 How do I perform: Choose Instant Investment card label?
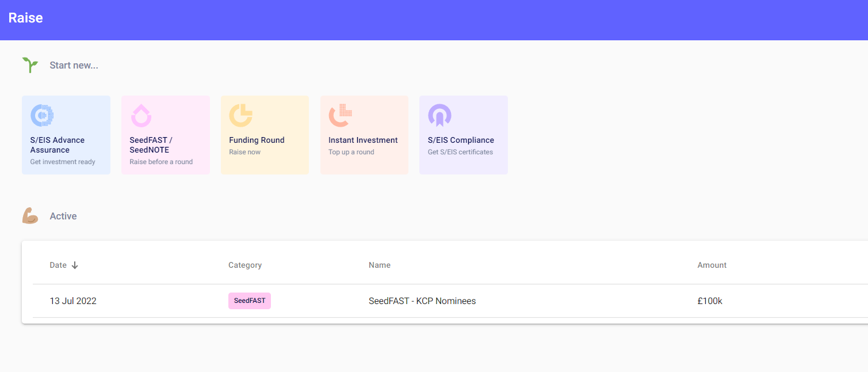[x=363, y=140]
